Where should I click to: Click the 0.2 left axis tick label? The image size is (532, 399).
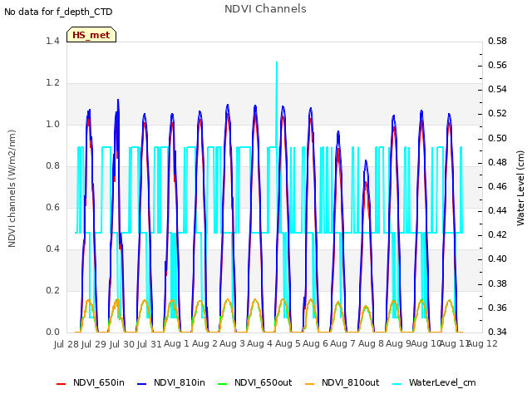tap(52, 290)
